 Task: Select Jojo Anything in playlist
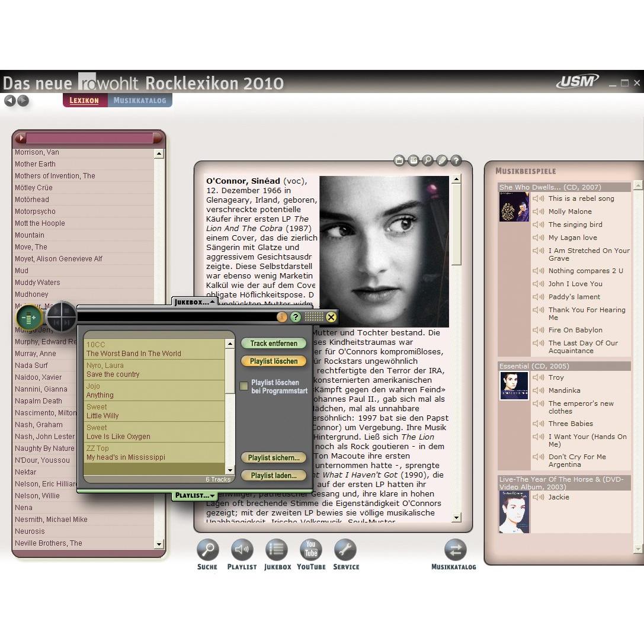(x=155, y=390)
